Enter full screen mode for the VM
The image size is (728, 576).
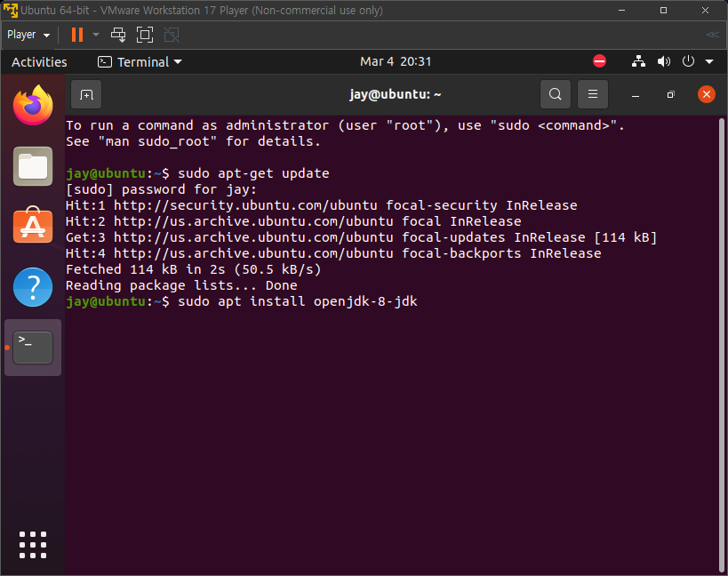point(144,35)
